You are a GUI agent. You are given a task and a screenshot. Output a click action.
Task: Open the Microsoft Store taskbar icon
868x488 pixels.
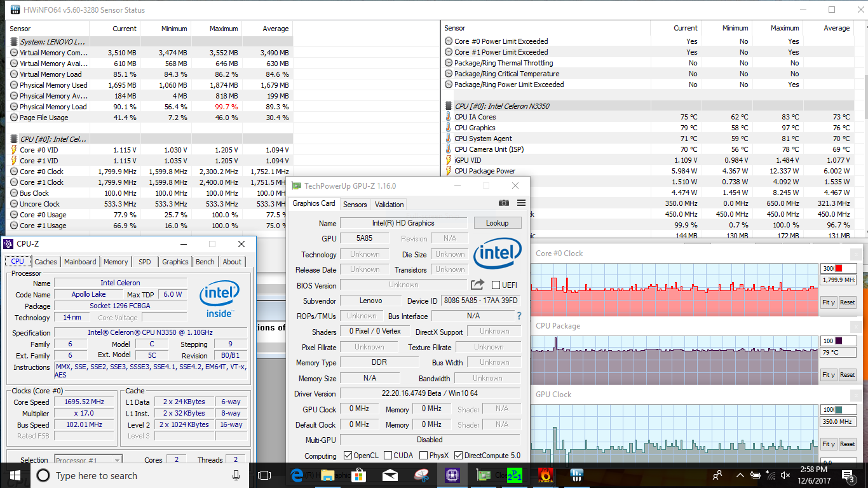click(359, 475)
